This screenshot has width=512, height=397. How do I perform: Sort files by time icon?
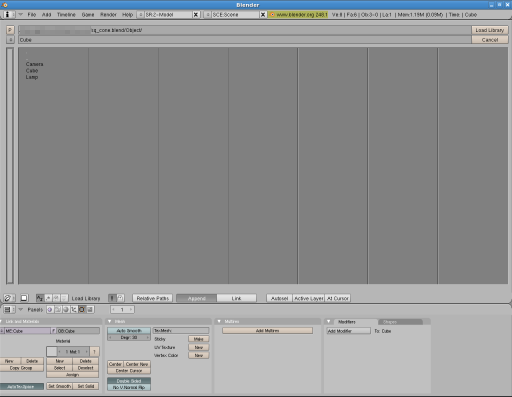[56, 298]
